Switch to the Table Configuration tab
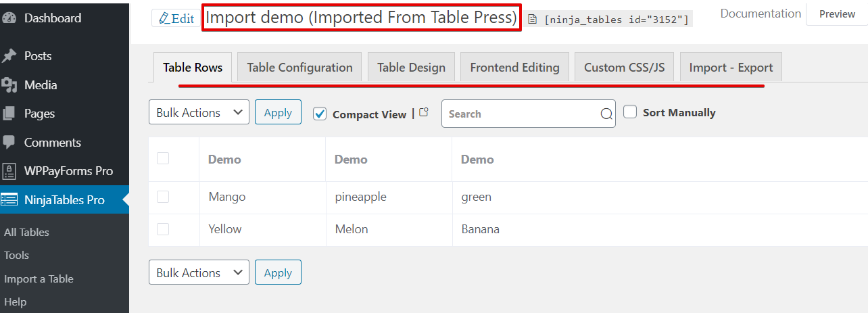Screen dimensions: 868x313 click(299, 68)
